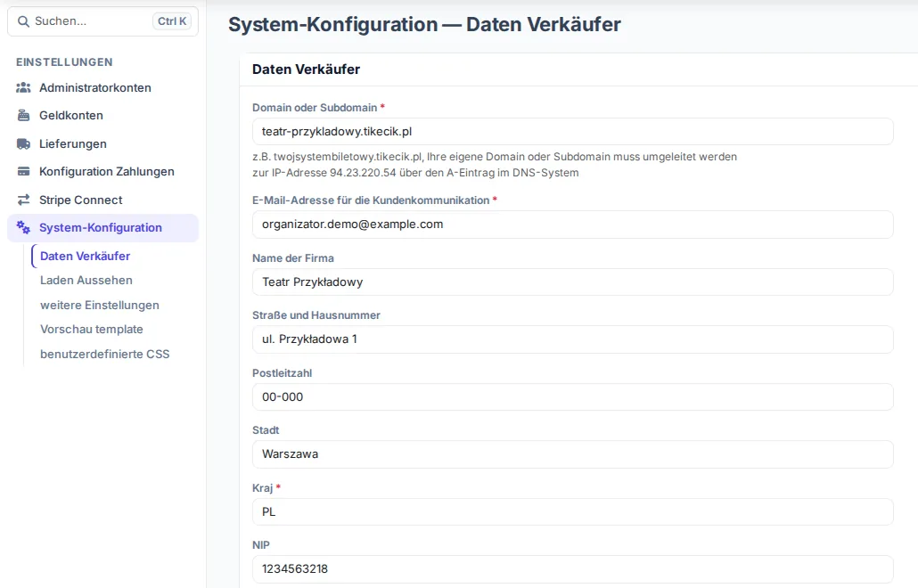Click the Administratorkonten users icon
Screen dimensions: 918x588
click(23, 88)
